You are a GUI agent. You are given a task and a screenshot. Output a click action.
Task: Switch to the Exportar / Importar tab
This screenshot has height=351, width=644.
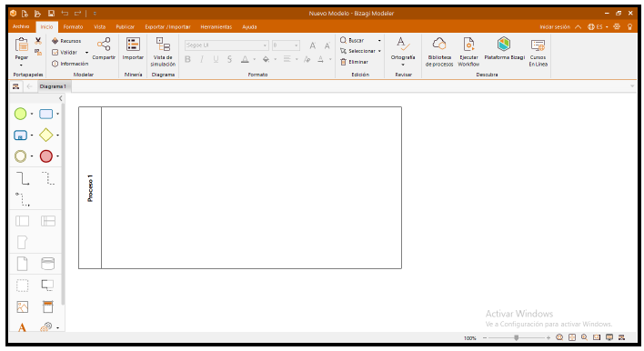point(167,26)
